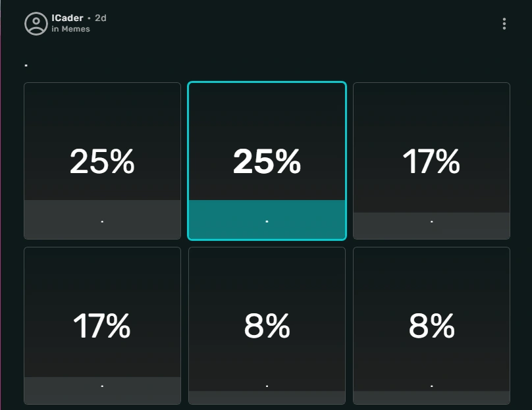
Task: Choose the first-row 17% poll option
Action: [x=431, y=161]
